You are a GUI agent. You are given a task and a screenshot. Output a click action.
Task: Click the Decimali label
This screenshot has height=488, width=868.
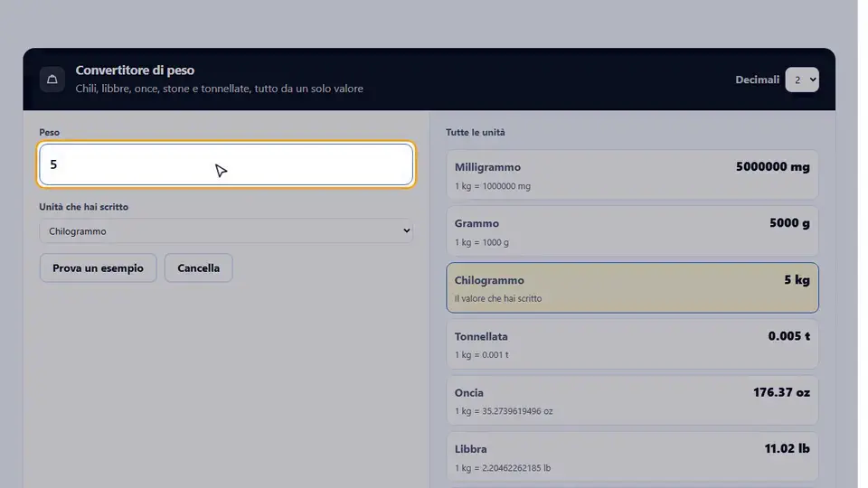click(x=758, y=80)
